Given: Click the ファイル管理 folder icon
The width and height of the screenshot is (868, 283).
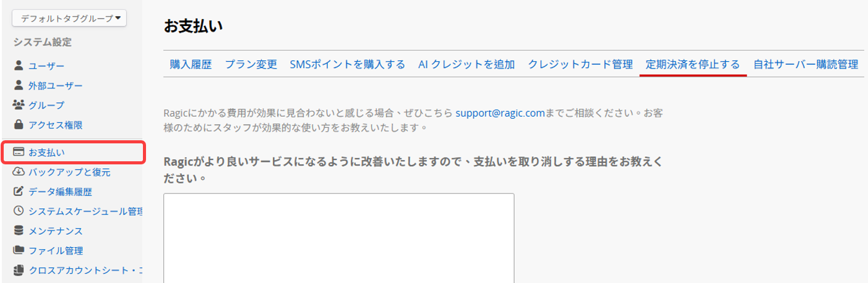Looking at the screenshot, I should [19, 251].
